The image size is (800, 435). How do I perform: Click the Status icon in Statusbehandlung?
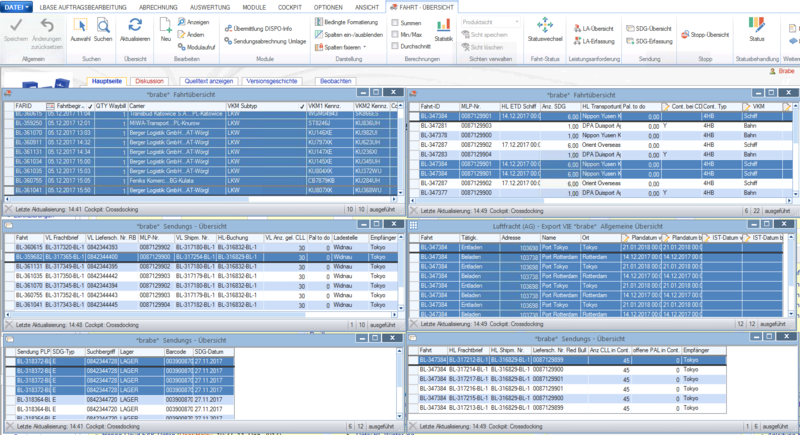click(757, 25)
